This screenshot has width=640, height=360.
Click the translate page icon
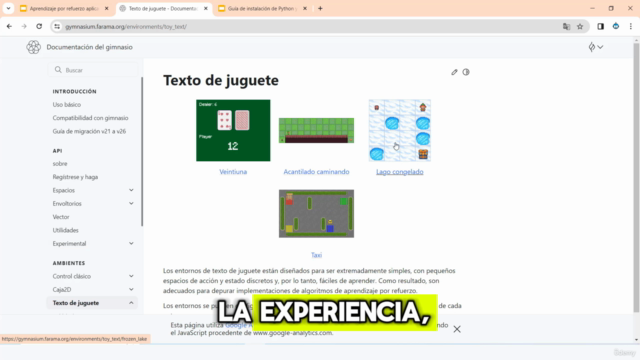tap(566, 27)
